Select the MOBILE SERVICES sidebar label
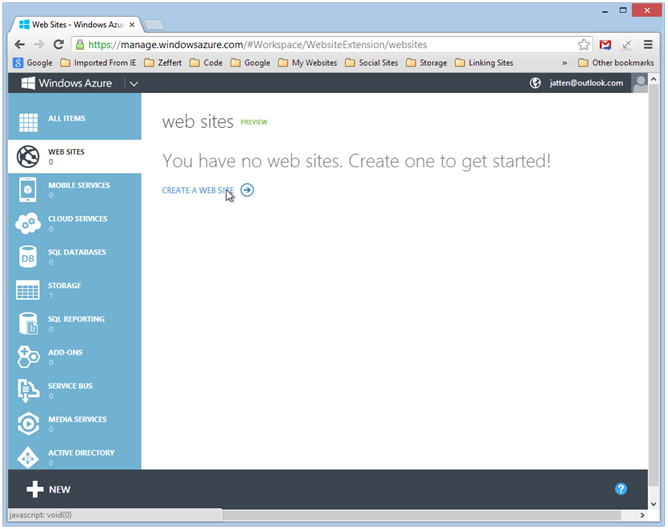668x529 pixels. click(79, 185)
